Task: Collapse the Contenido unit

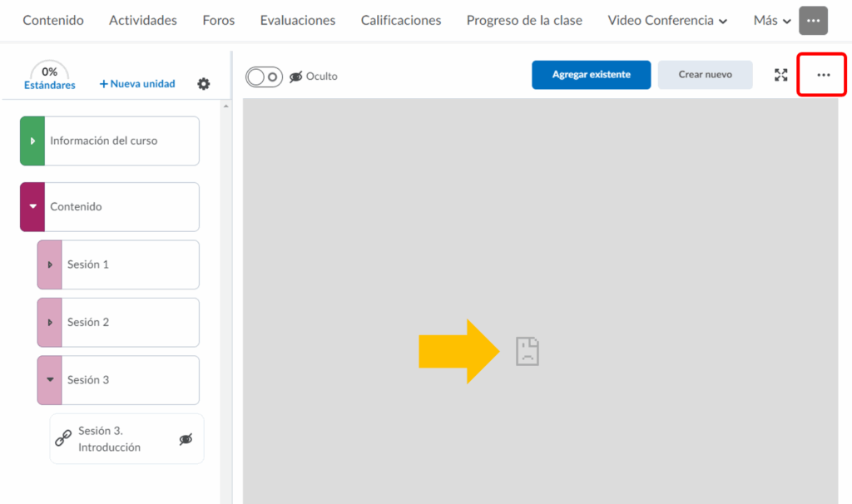Action: [x=32, y=206]
